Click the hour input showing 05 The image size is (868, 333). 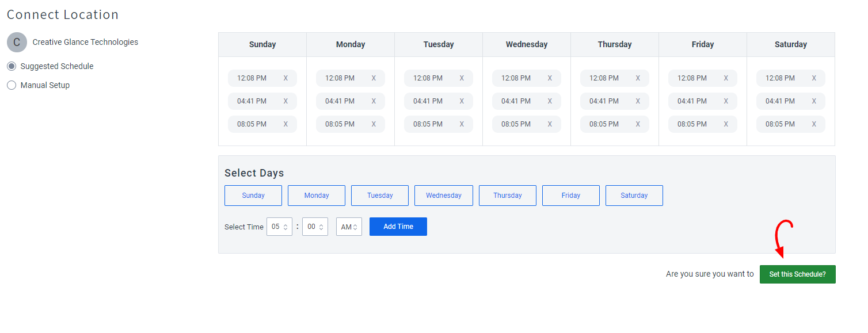click(277, 227)
